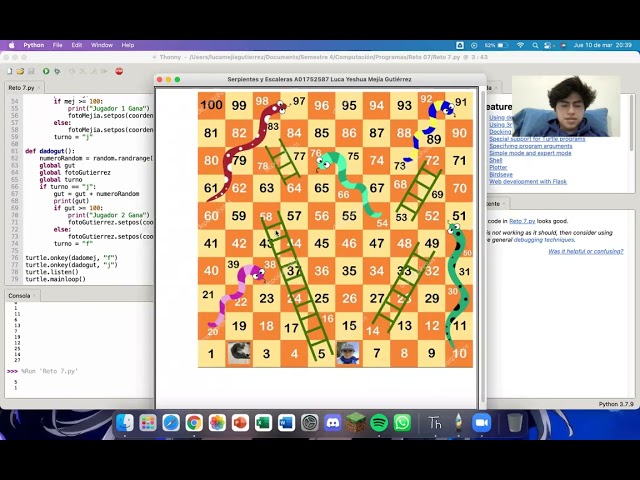Open the Apple menu

click(11, 45)
